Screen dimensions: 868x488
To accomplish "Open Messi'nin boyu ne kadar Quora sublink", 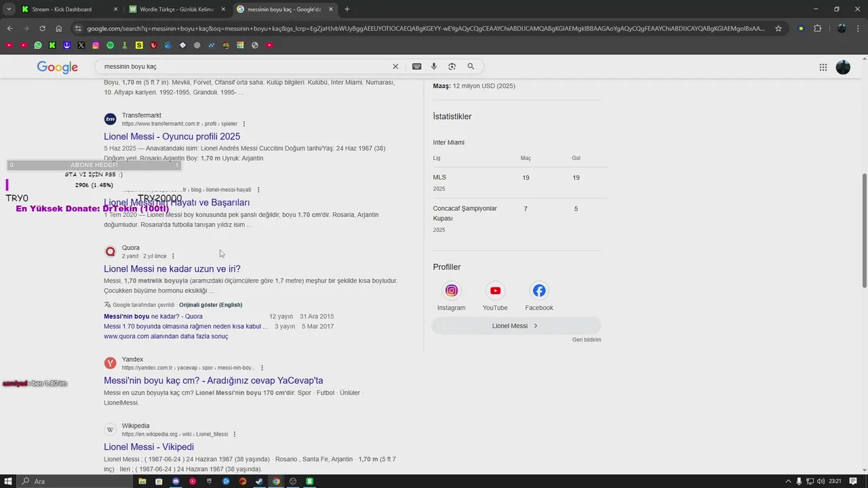I will (153, 317).
